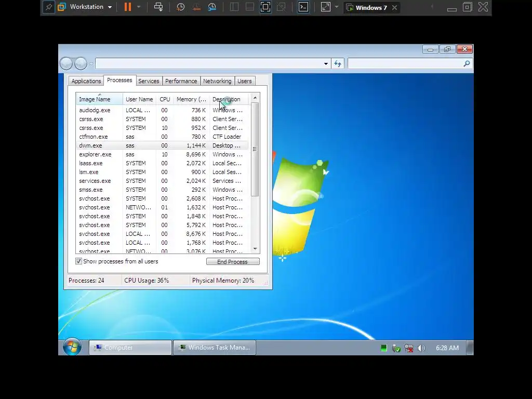Select csrss.exe using 952 K memory
The height and width of the screenshot is (399, 532).
tap(162, 128)
